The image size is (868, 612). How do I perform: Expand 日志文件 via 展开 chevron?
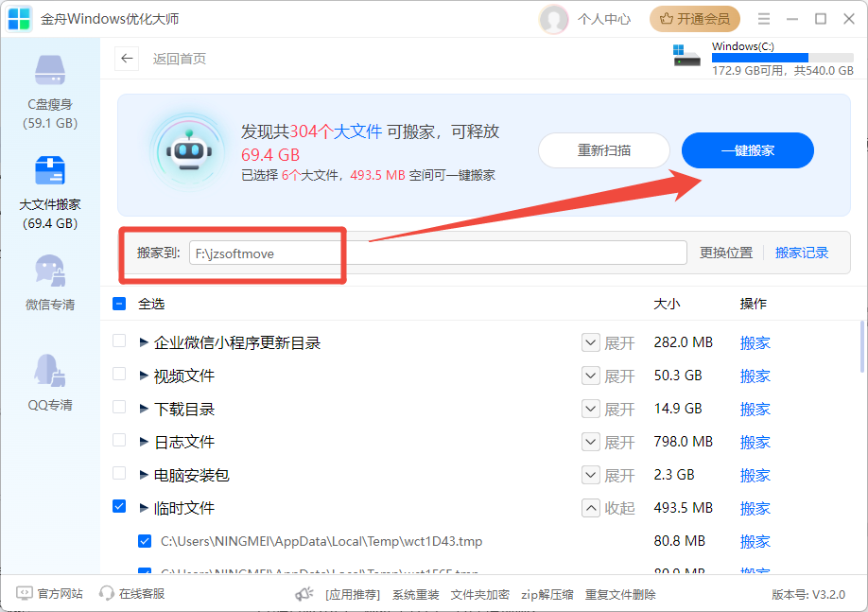tap(591, 442)
